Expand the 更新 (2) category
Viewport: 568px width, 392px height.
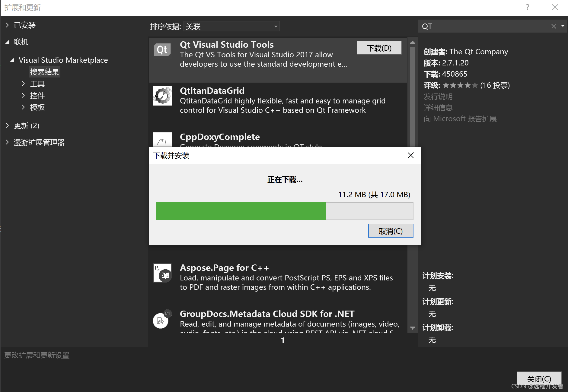coord(7,125)
